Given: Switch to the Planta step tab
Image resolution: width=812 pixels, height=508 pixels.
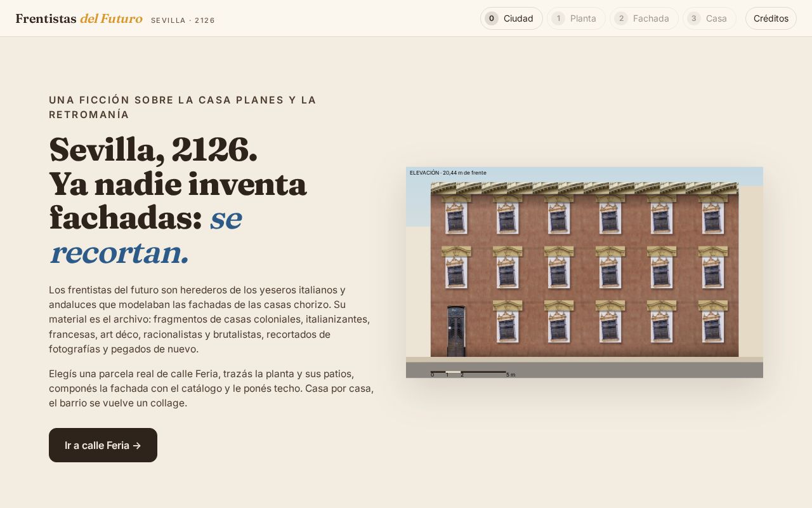Looking at the screenshot, I should point(576,18).
